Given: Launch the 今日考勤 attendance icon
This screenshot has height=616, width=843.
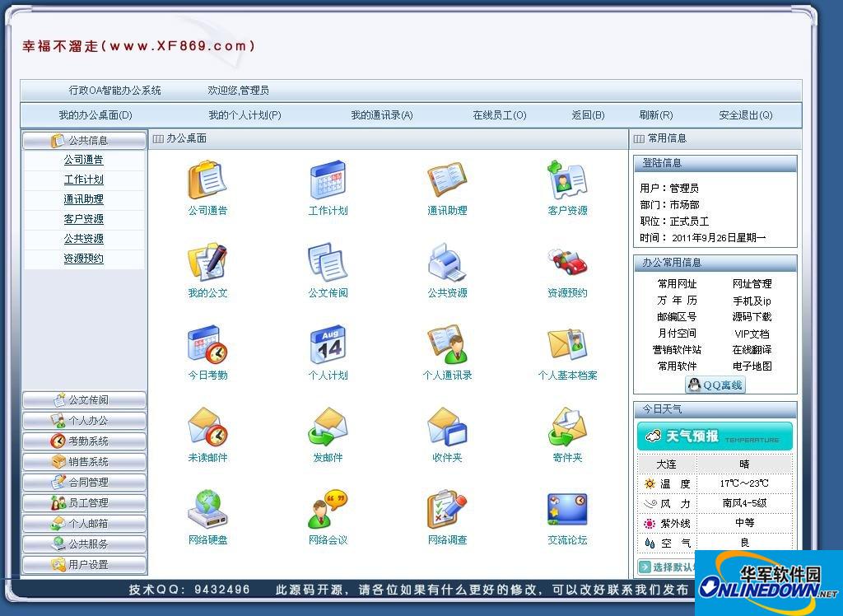Looking at the screenshot, I should click(x=207, y=346).
